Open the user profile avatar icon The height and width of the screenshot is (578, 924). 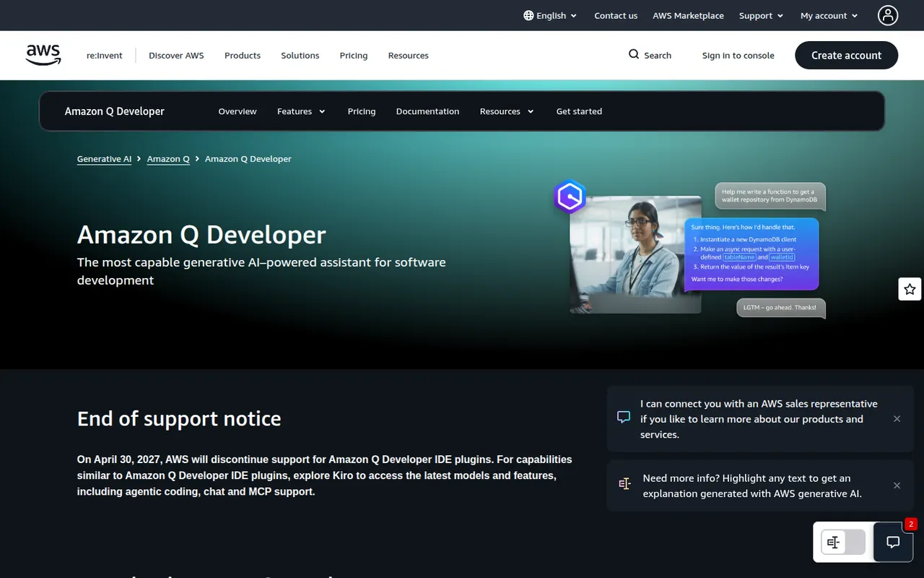pyautogui.click(x=888, y=15)
